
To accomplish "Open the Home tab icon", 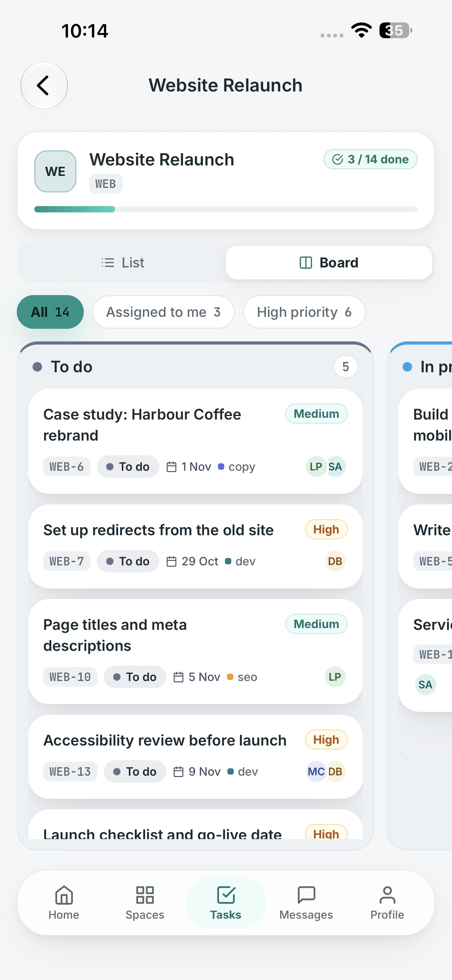I will pyautogui.click(x=64, y=894).
